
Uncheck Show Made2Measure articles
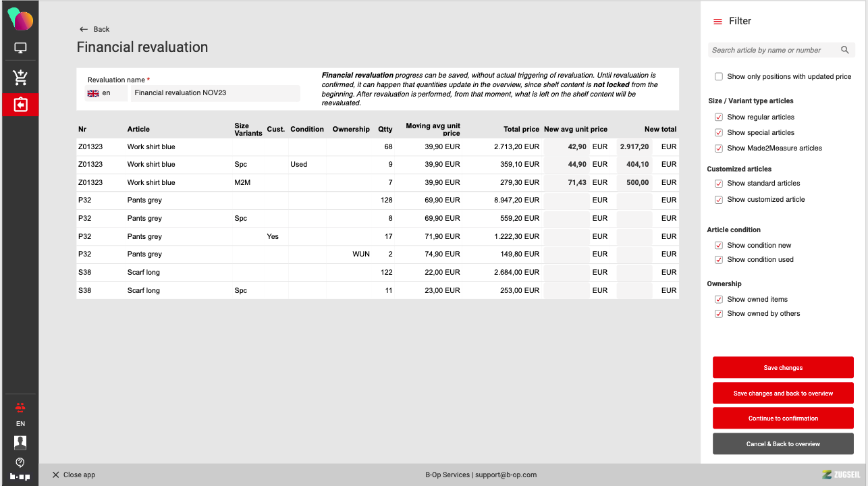pos(719,148)
